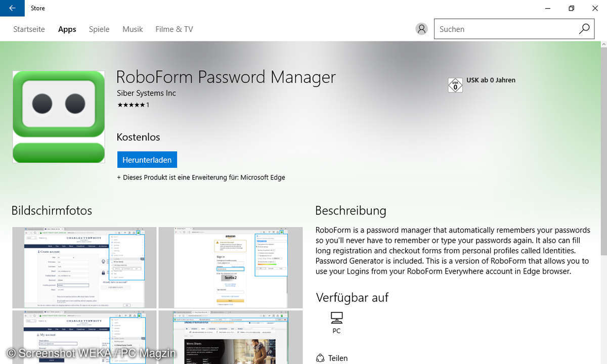The width and height of the screenshot is (607, 364).
Task: Switch to the Spiele tab
Action: (x=99, y=29)
